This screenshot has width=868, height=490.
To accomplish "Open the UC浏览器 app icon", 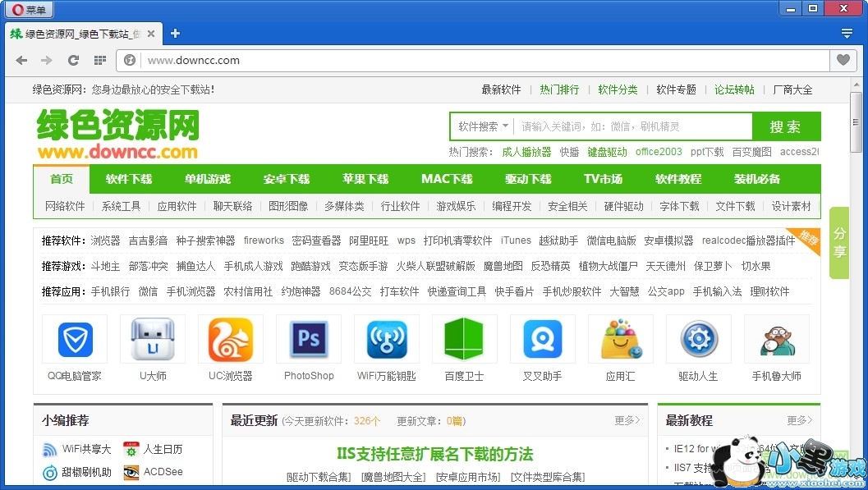I will tap(230, 339).
